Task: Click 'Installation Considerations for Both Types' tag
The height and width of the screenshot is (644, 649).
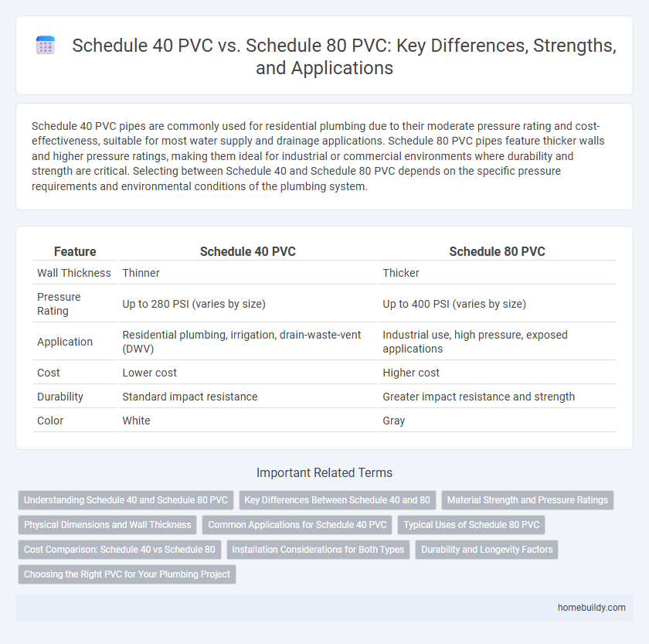Action: [x=318, y=550]
